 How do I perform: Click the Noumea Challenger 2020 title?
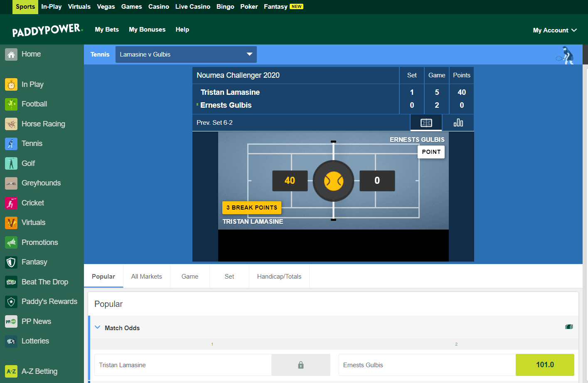pos(238,75)
